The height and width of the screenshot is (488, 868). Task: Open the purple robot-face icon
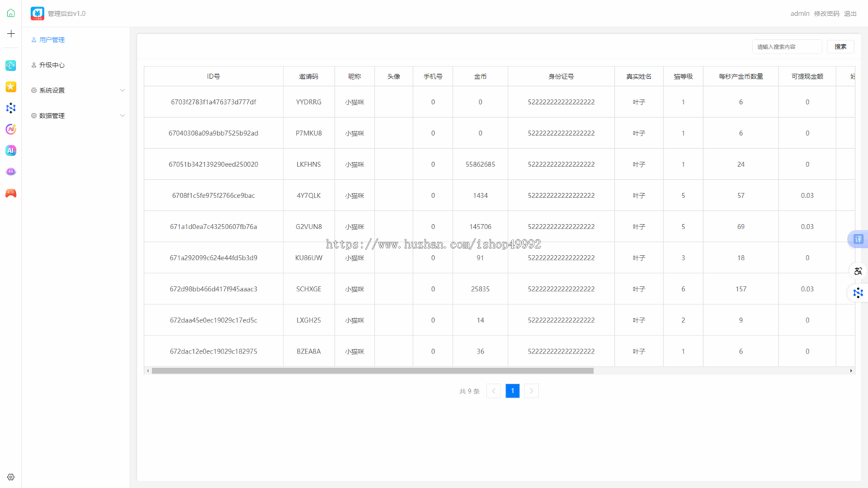[11, 172]
